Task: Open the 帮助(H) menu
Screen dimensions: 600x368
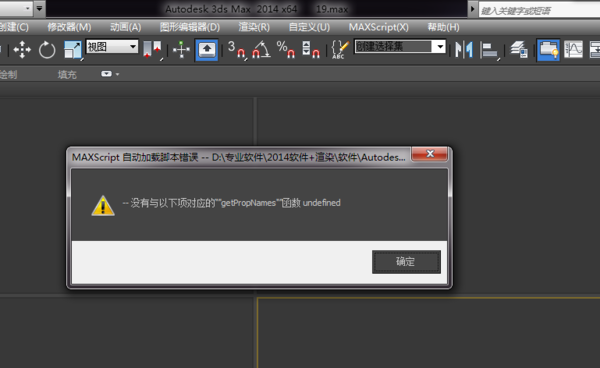Action: 443,27
